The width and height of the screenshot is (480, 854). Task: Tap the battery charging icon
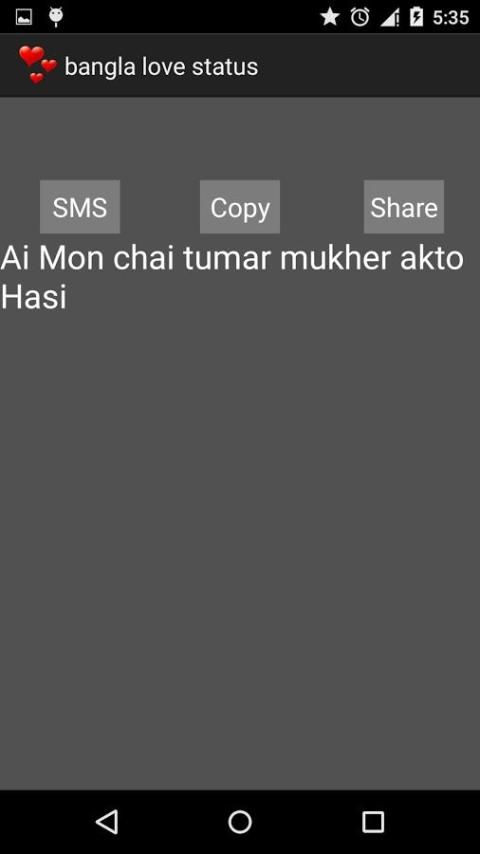(x=416, y=17)
